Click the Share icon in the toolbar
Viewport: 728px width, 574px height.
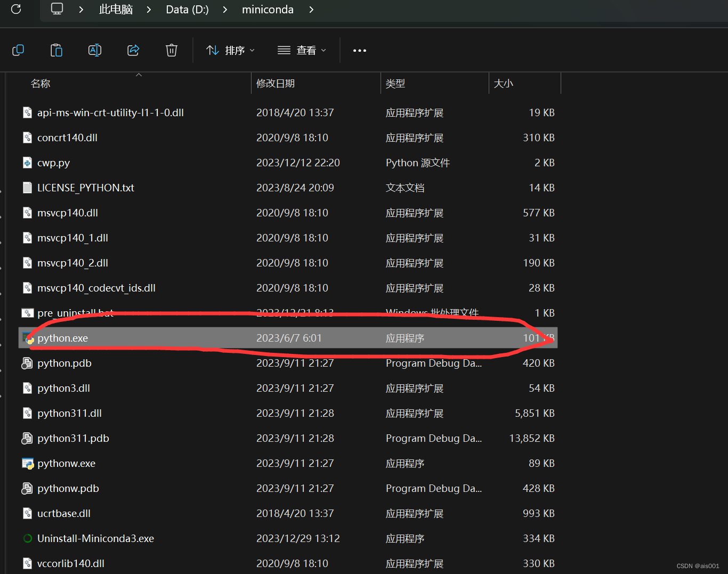pos(133,50)
